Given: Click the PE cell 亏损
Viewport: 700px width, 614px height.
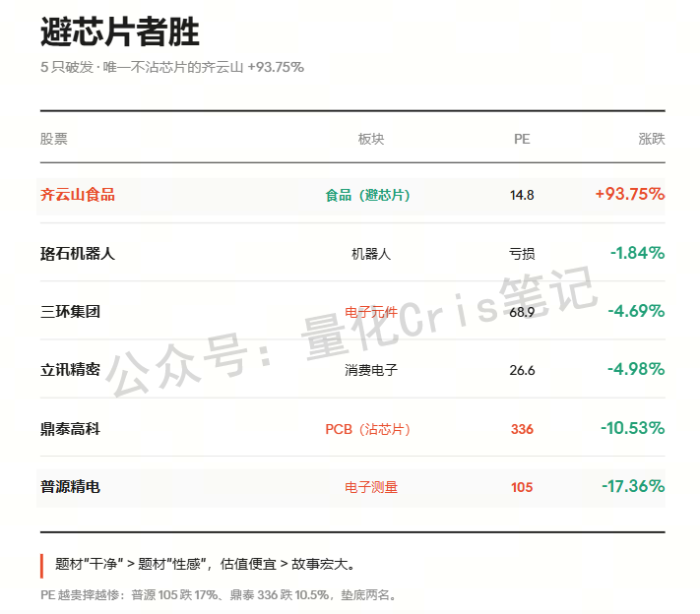Looking at the screenshot, I should click(522, 254).
